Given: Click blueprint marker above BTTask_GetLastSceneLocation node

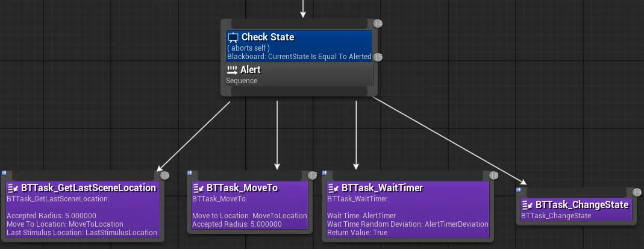Looking at the screenshot, I should point(2,173).
